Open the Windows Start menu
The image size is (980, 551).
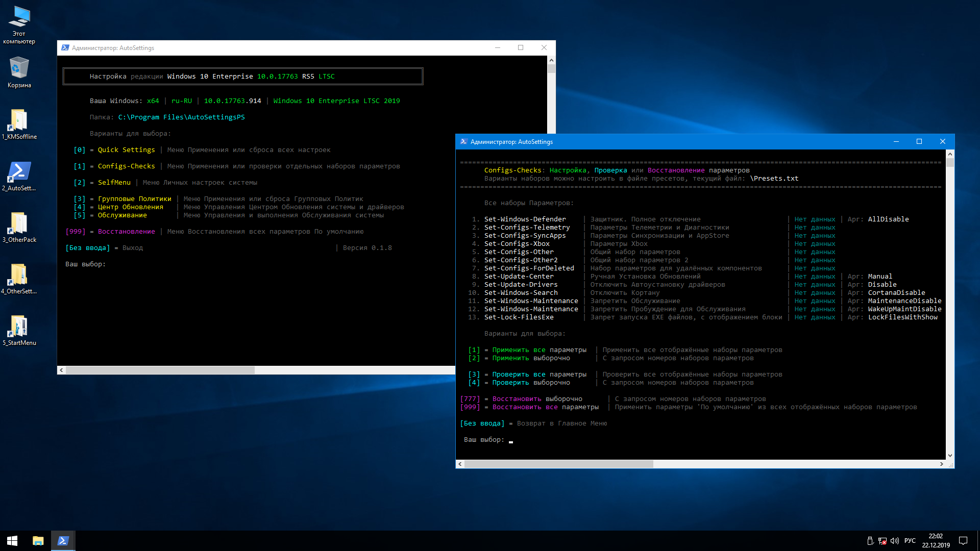click(12, 541)
